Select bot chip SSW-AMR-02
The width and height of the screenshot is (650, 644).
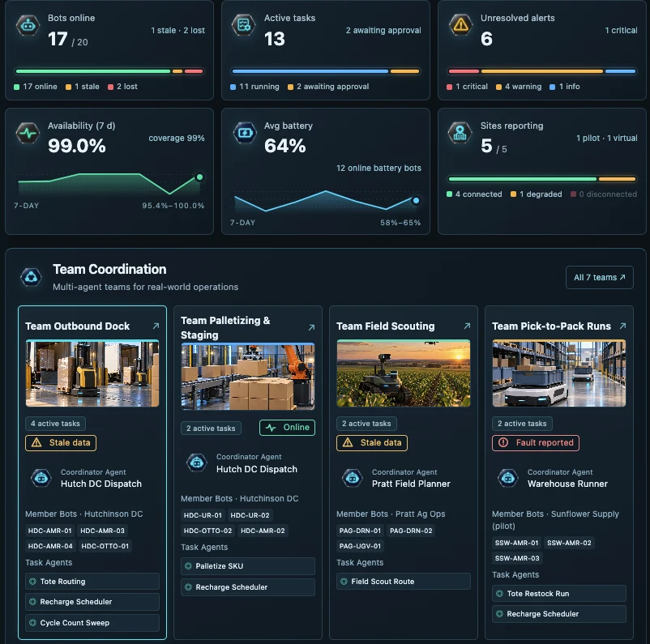569,543
